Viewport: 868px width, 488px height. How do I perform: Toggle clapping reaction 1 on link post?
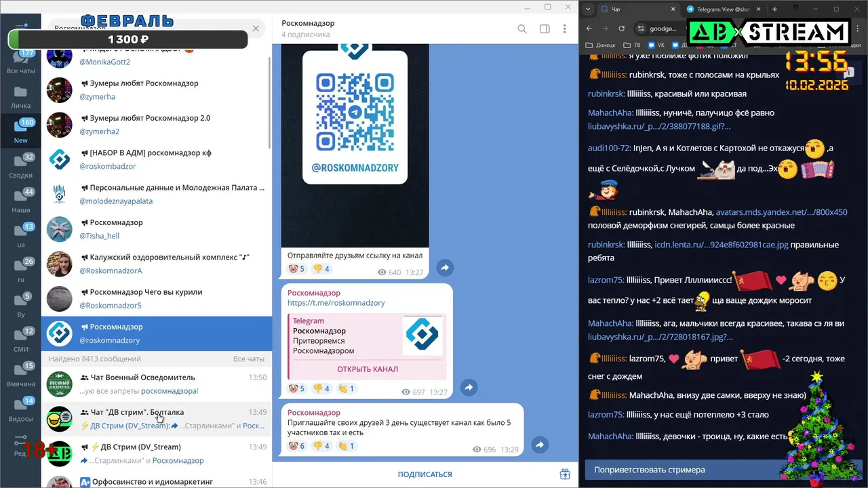tap(347, 388)
